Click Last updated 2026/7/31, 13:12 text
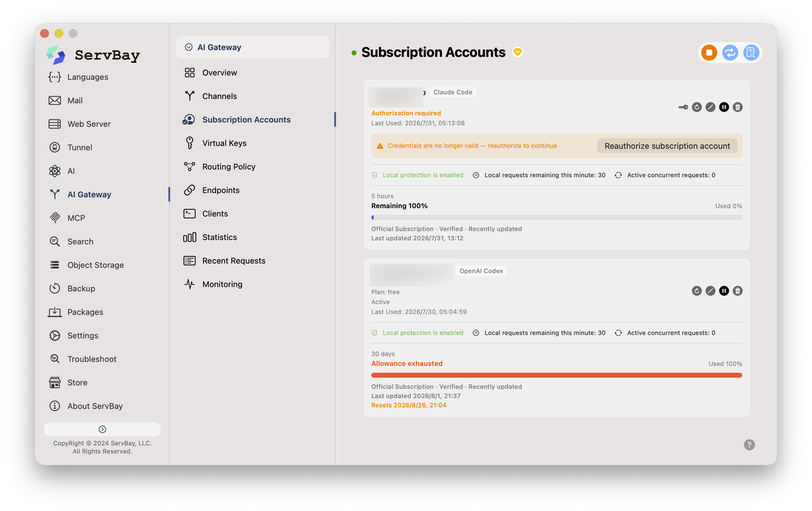This screenshot has width=812, height=511. pyautogui.click(x=417, y=239)
